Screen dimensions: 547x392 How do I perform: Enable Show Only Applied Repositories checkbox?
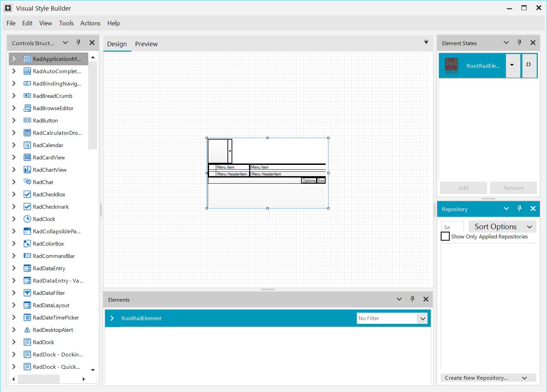point(445,236)
